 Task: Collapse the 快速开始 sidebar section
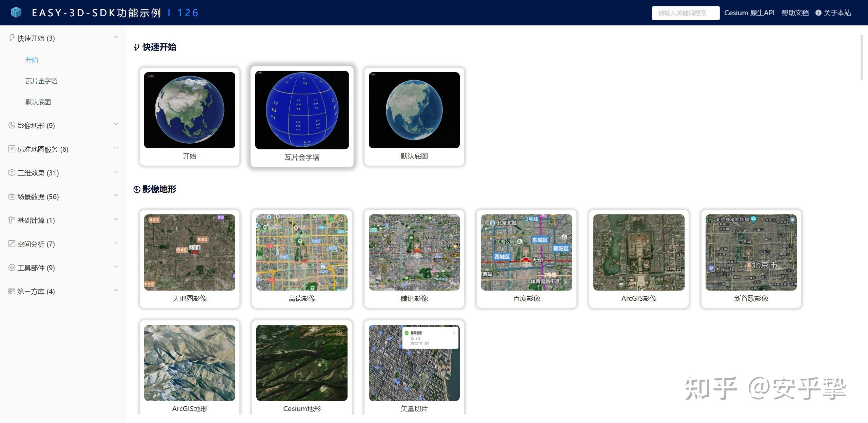pos(116,37)
